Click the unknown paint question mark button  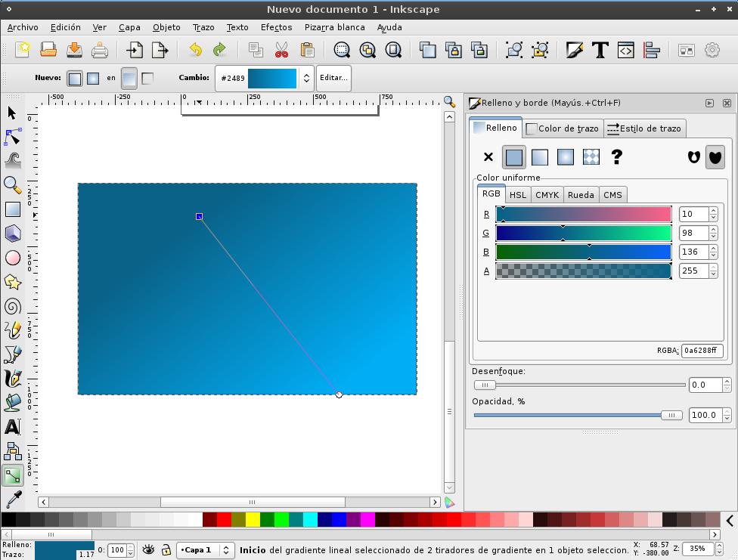tap(617, 157)
